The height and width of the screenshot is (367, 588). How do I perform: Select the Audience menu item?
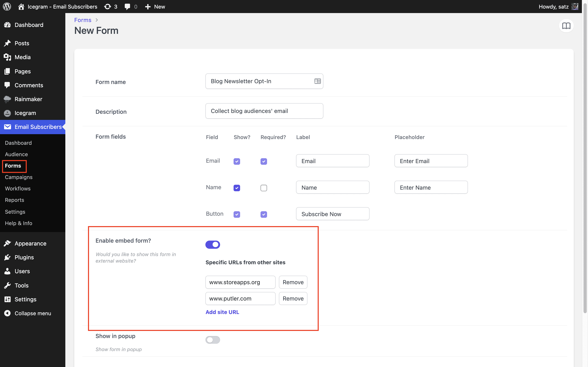tap(15, 154)
